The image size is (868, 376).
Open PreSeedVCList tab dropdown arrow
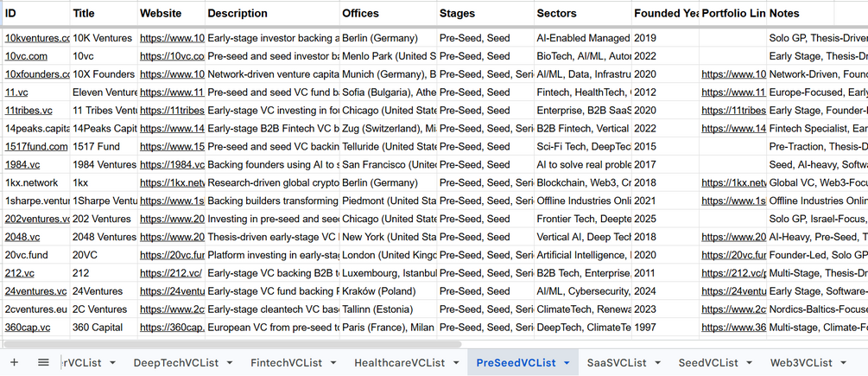[x=567, y=363]
